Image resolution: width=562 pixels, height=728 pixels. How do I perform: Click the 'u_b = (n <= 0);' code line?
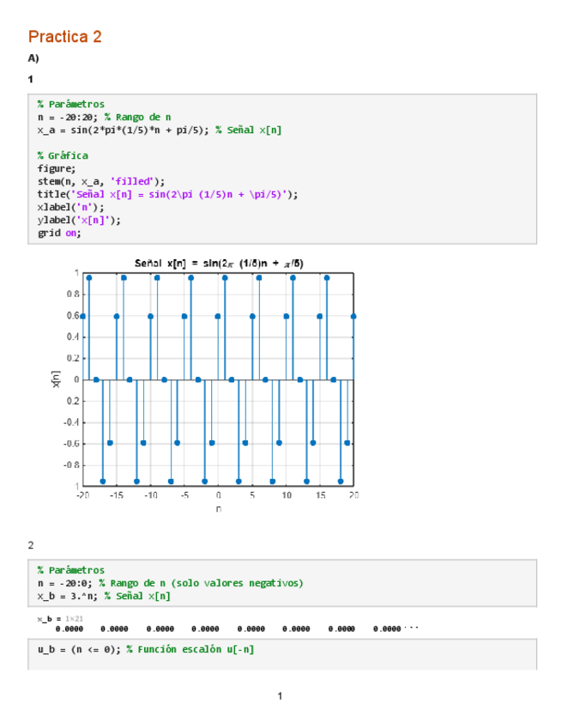click(79, 649)
